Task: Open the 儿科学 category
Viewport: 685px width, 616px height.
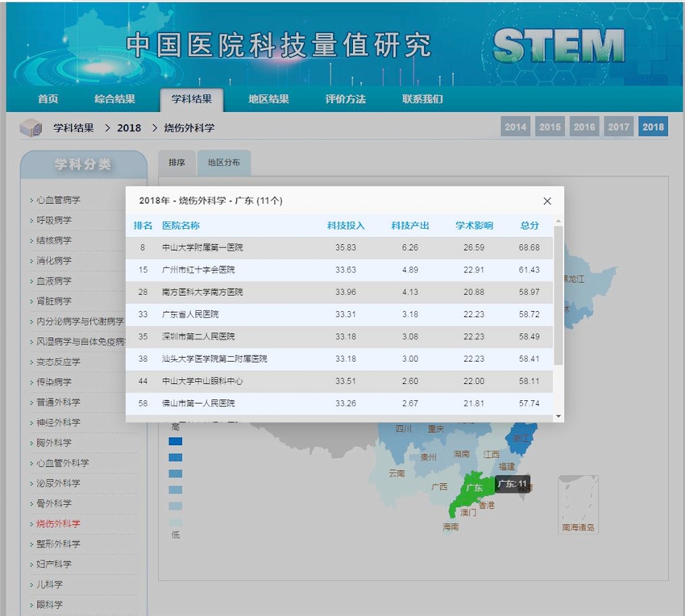Action: [x=49, y=585]
